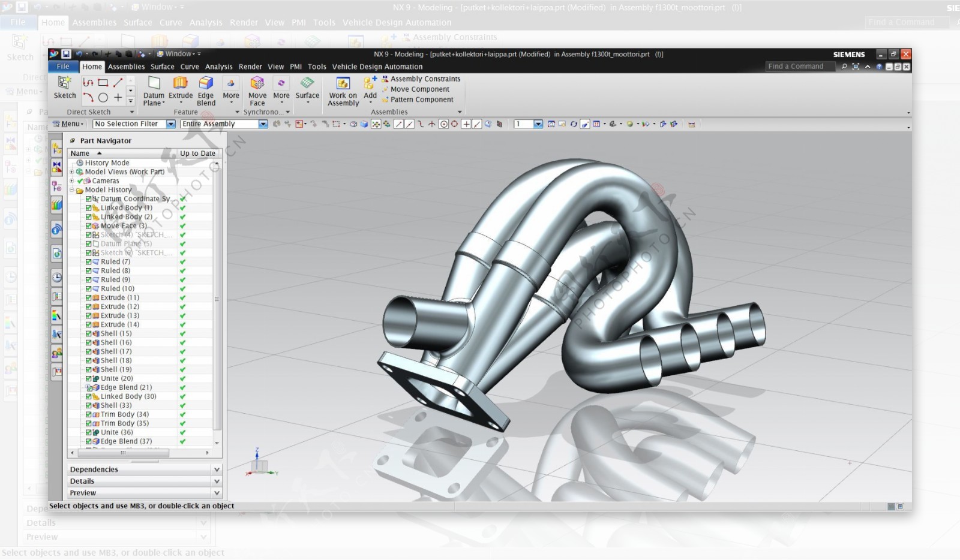
Task: Open the Move Face synchronous tool
Action: [257, 91]
